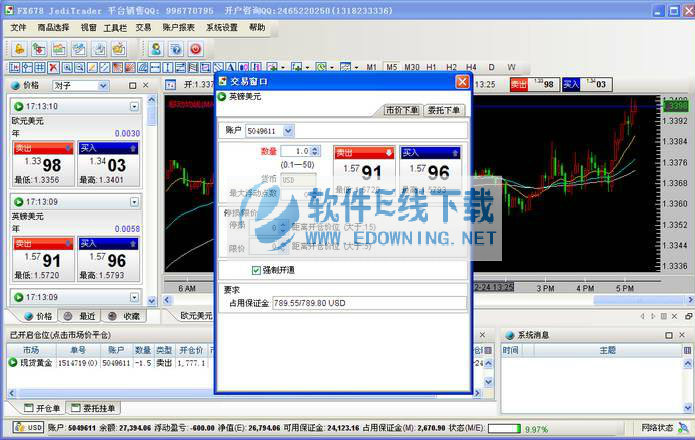Click the yellow folder star toolbar icon
This screenshot has height=440, width=695.
pyautogui.click(x=119, y=49)
